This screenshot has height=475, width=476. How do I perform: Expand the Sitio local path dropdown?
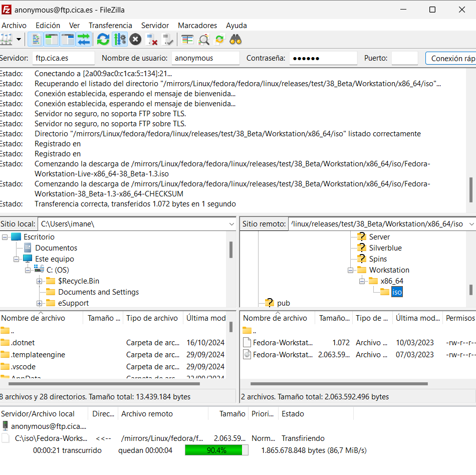pos(231,224)
